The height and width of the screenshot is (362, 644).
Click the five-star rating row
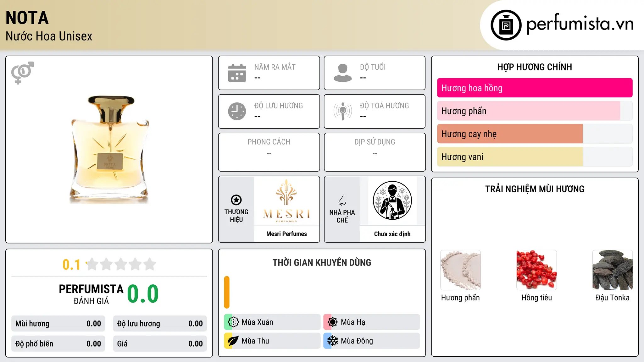tap(121, 264)
